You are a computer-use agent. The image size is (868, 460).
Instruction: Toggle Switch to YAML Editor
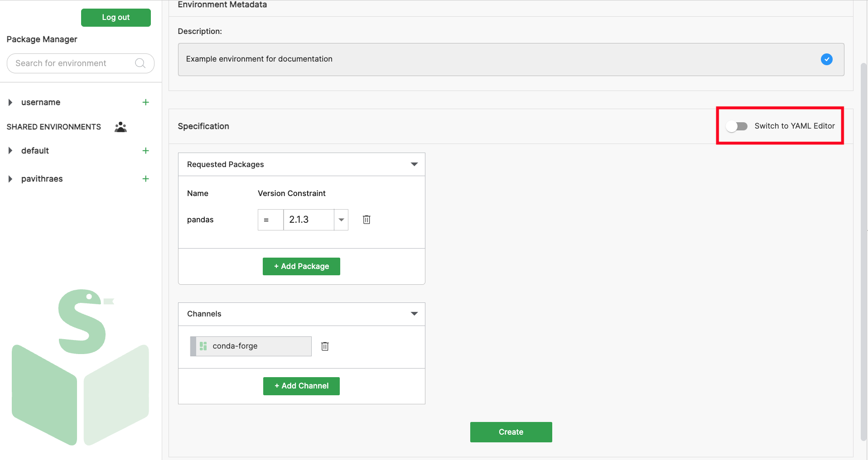pyautogui.click(x=737, y=126)
